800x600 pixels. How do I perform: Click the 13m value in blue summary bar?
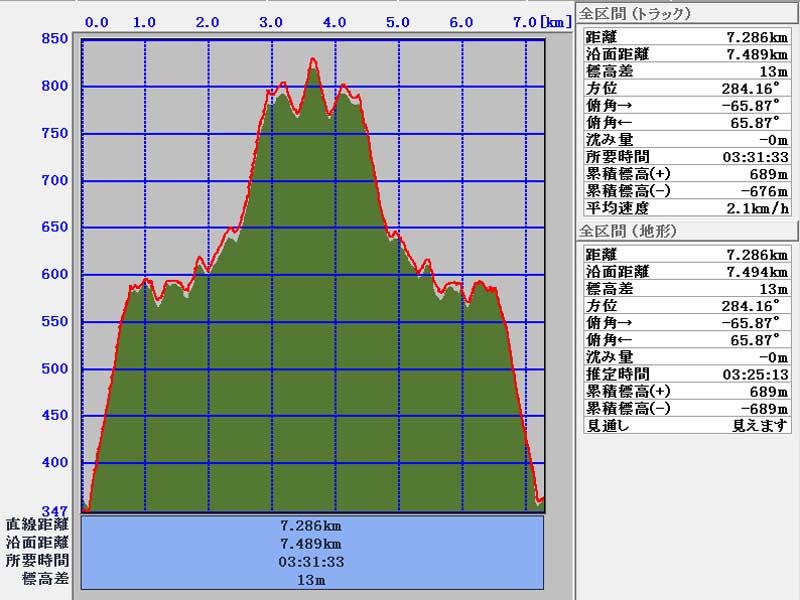click(312, 580)
